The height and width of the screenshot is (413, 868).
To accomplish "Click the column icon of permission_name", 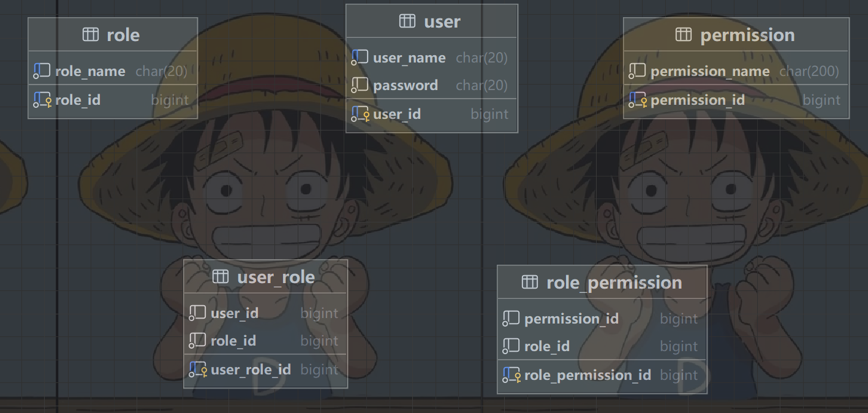I will tap(637, 71).
